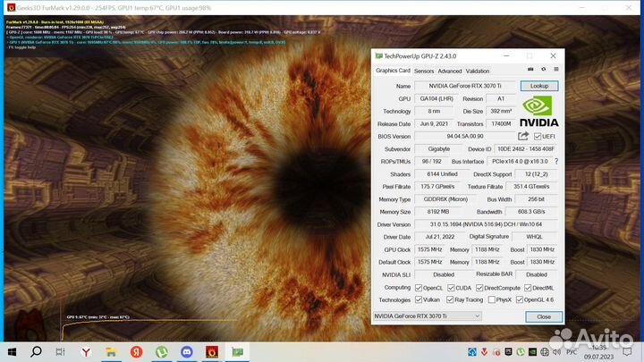The image size is (644, 362).
Task: Open the Validation tab
Action: tap(478, 71)
